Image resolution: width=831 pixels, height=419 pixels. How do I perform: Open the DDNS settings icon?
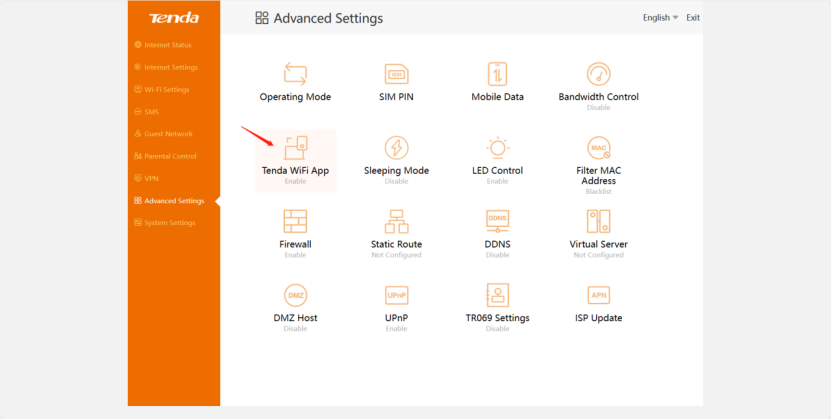pos(498,221)
